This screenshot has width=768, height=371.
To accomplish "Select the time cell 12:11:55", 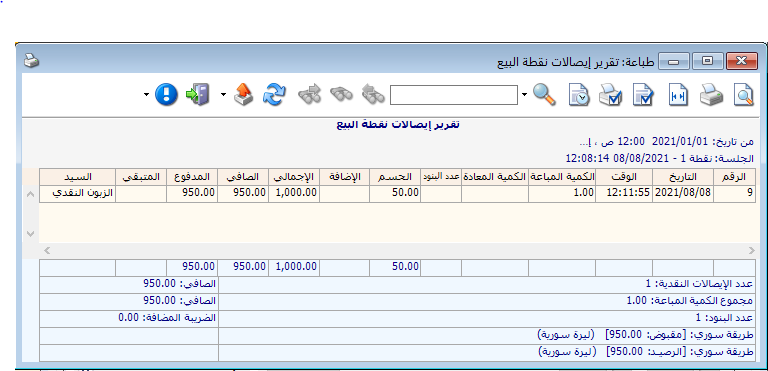I will (x=624, y=193).
